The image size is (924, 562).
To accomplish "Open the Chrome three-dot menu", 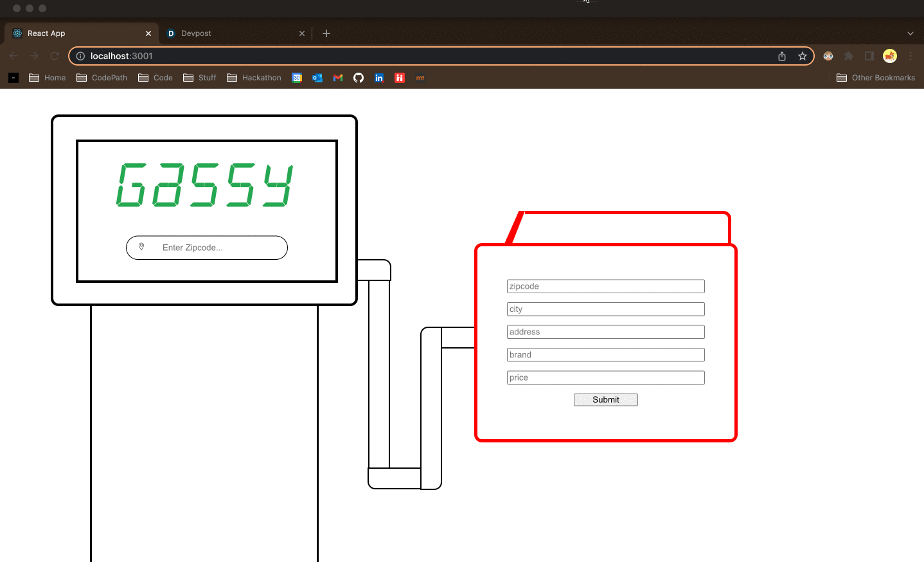I will [x=911, y=56].
